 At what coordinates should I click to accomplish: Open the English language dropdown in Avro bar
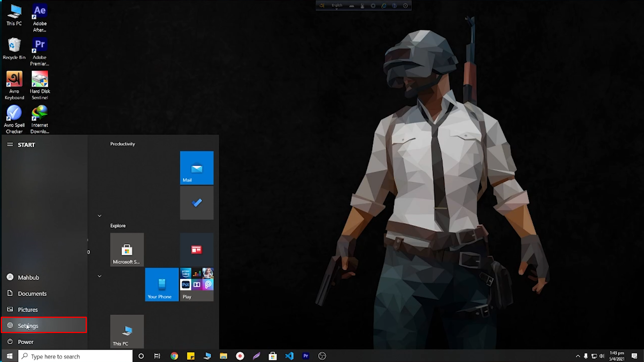pos(337,6)
